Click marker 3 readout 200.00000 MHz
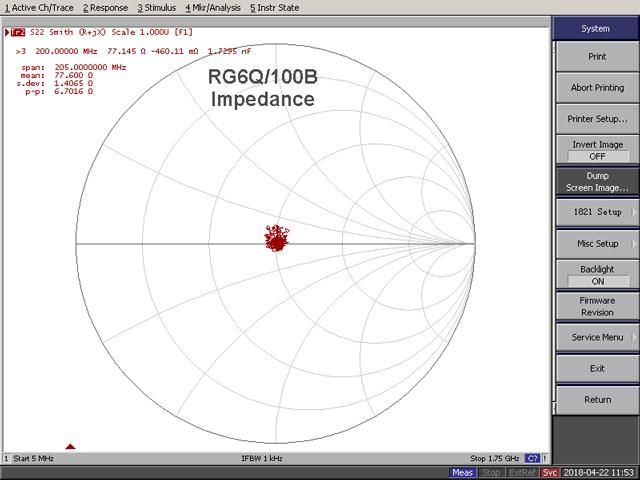This screenshot has height=480, width=640. (x=66, y=51)
